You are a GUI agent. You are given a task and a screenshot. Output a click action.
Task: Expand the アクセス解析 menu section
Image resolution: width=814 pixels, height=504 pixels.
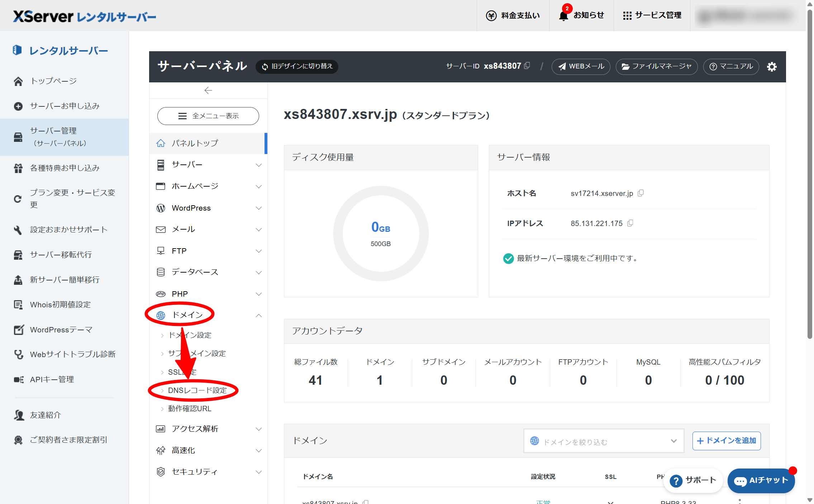(208, 429)
